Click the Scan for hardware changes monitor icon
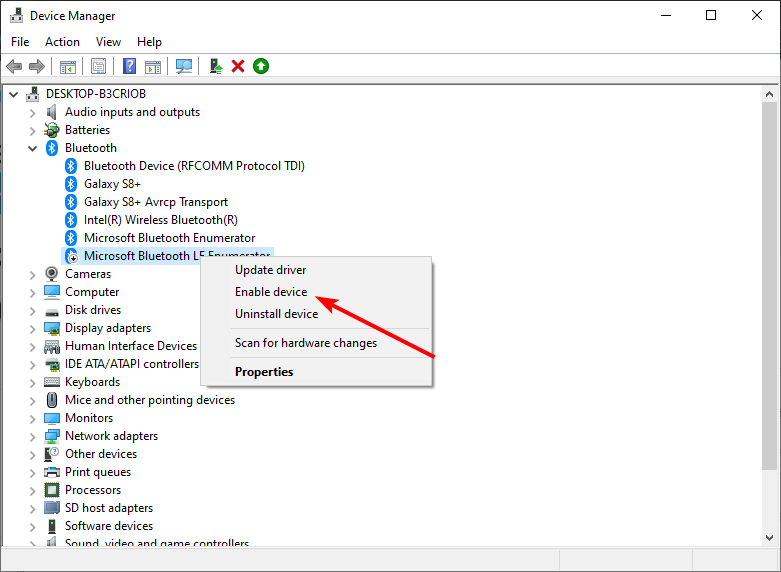781x572 pixels. pos(184,66)
